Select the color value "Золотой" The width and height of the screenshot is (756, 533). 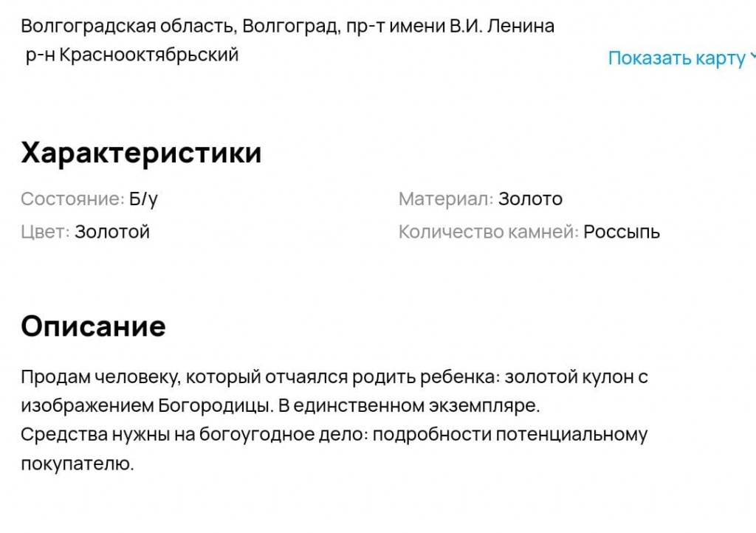pos(112,233)
